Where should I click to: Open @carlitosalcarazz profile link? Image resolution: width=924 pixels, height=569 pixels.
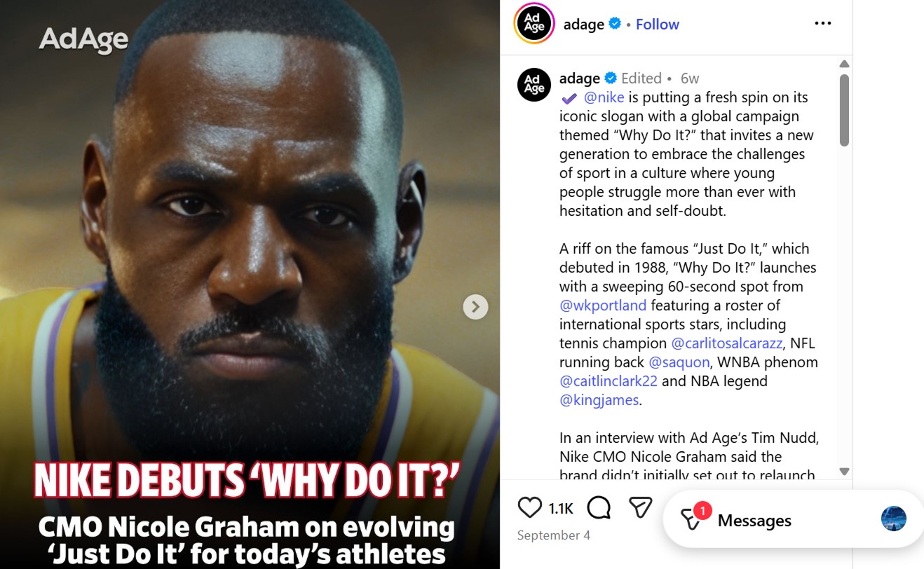click(728, 343)
